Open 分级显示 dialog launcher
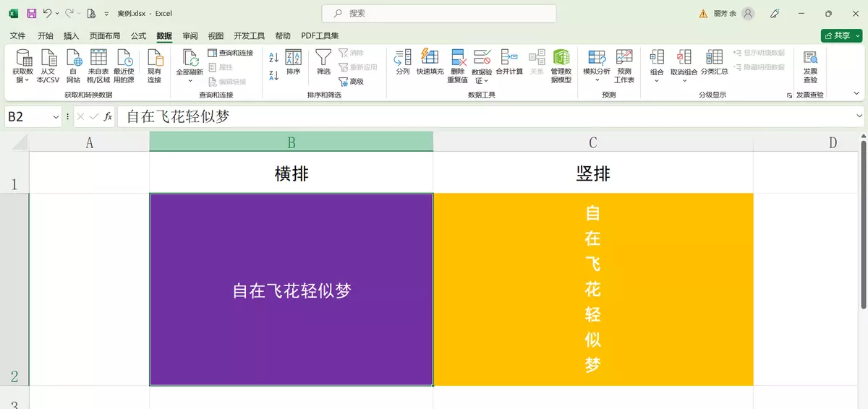 tap(789, 95)
